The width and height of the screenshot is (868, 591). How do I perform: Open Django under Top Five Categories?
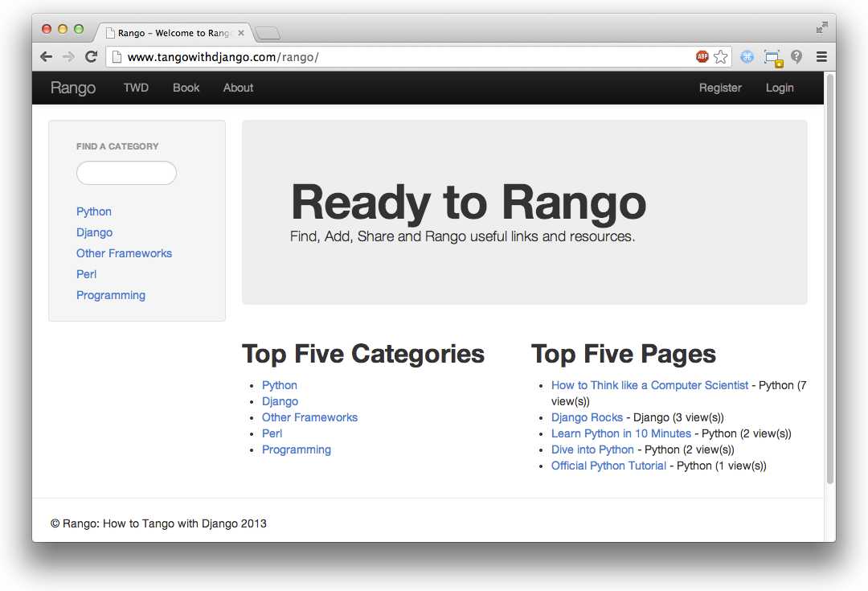(280, 401)
